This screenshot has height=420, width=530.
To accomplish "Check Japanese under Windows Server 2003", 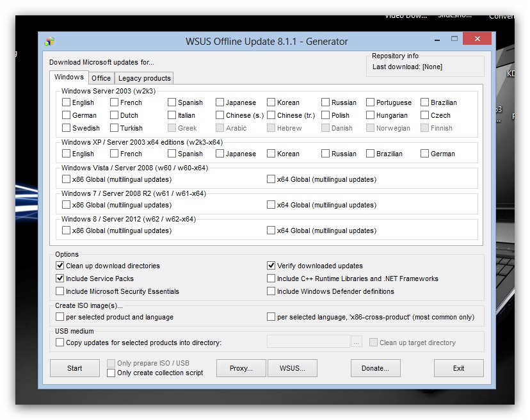I will [x=220, y=102].
